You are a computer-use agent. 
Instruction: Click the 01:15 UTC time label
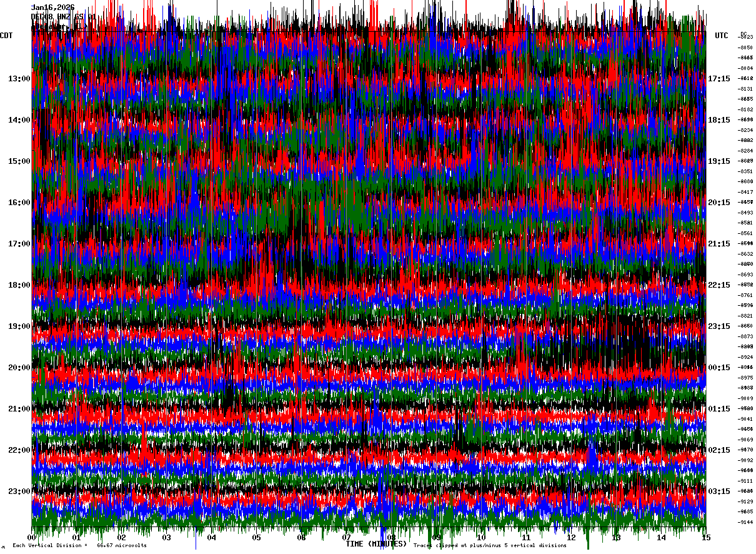click(x=719, y=409)
